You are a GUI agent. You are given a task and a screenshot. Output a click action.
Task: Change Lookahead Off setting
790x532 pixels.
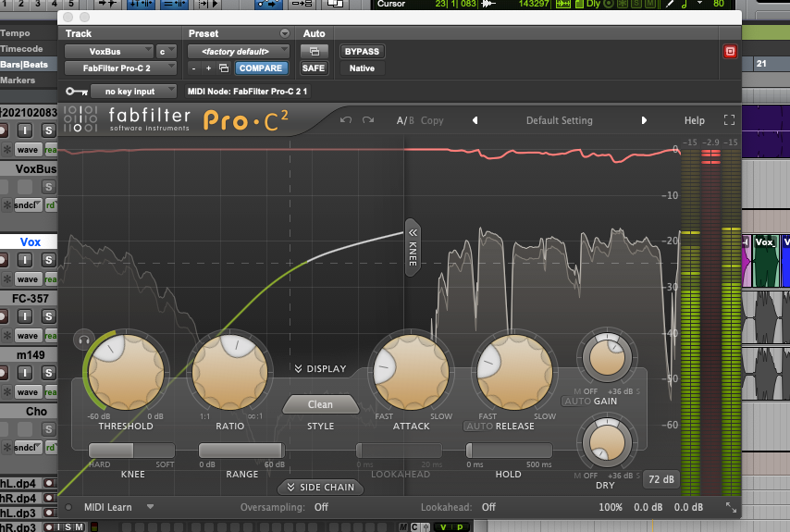point(488,507)
